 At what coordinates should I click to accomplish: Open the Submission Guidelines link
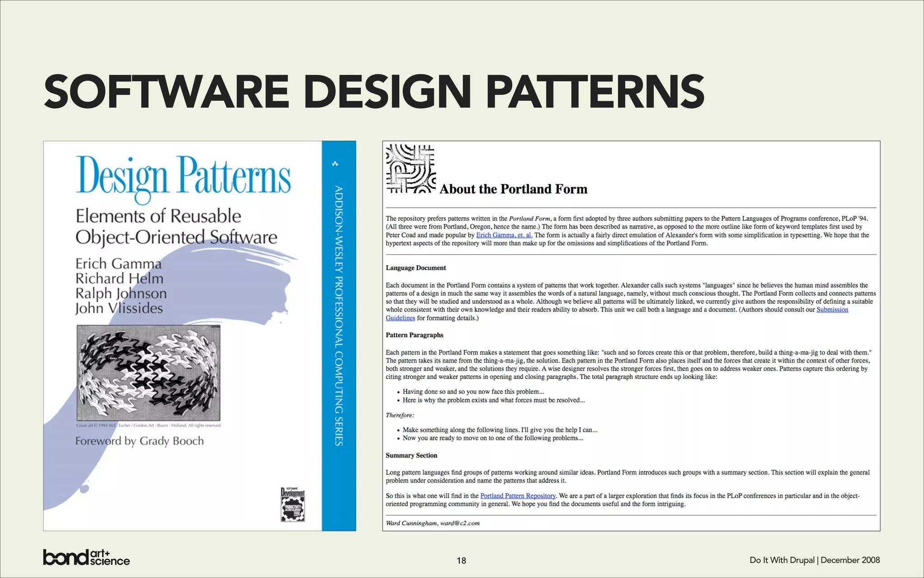click(832, 310)
